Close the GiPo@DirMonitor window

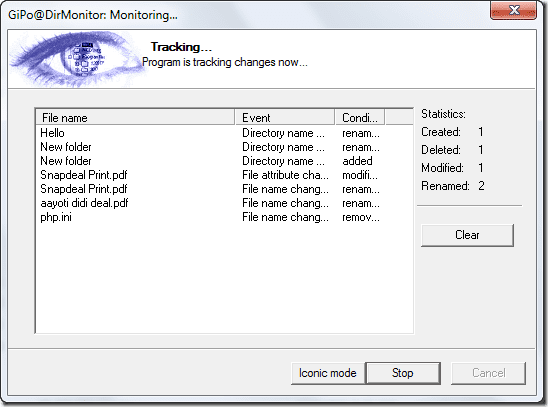pyautogui.click(x=513, y=10)
